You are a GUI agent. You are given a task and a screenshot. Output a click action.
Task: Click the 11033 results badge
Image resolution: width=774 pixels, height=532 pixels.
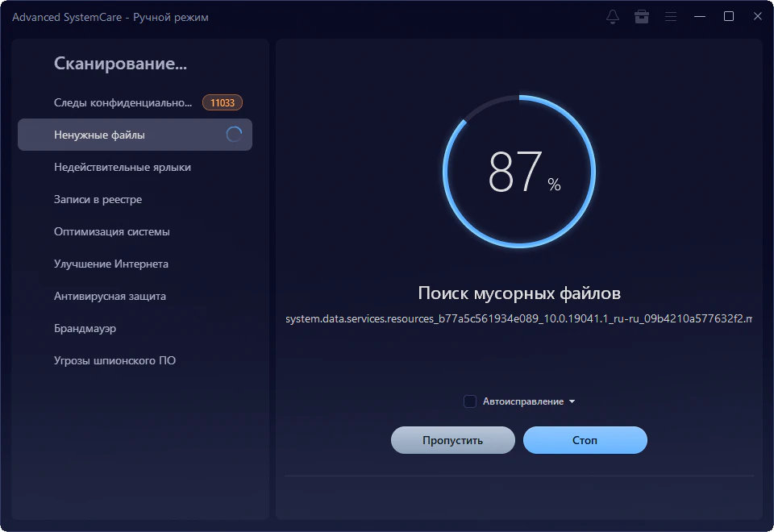coord(223,102)
